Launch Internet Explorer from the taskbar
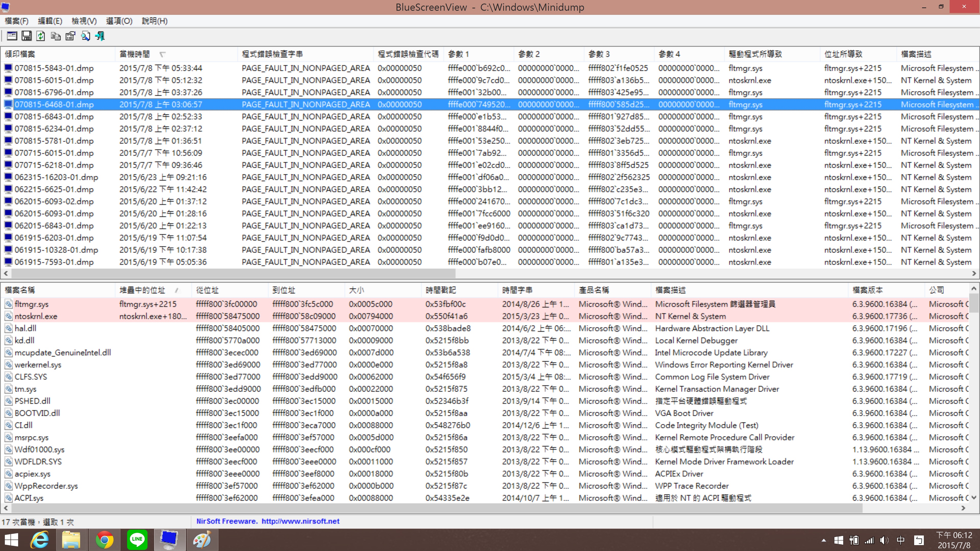980x551 pixels. point(40,540)
